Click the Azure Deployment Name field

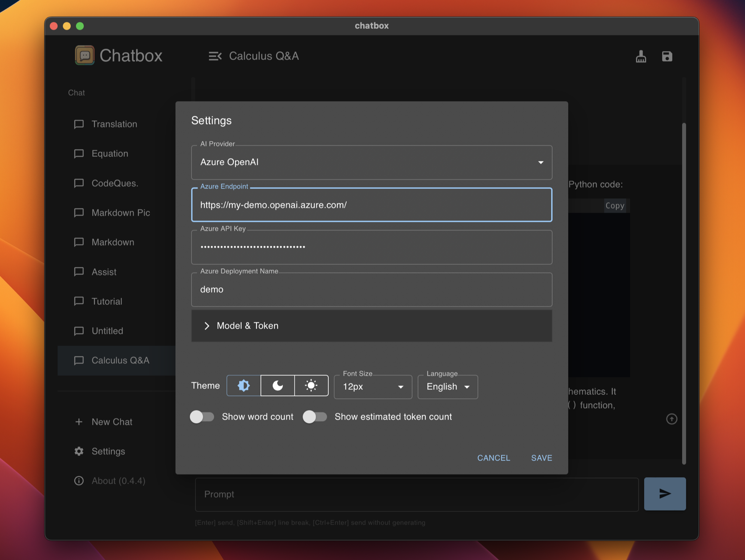coord(371,290)
